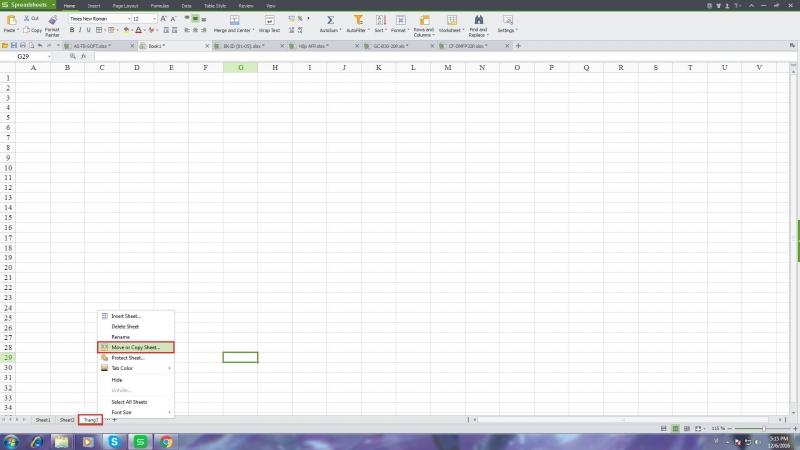
Task: Toggle Bold formatting
Action: point(73,30)
